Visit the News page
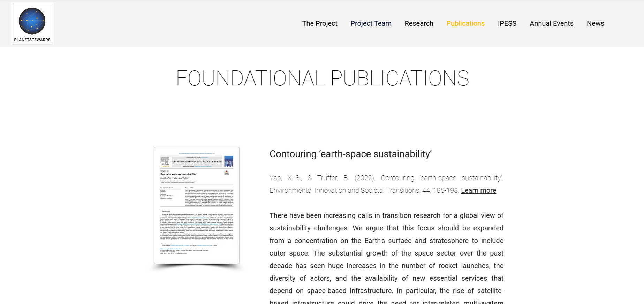Viewport: 644px width, 304px height. click(595, 23)
